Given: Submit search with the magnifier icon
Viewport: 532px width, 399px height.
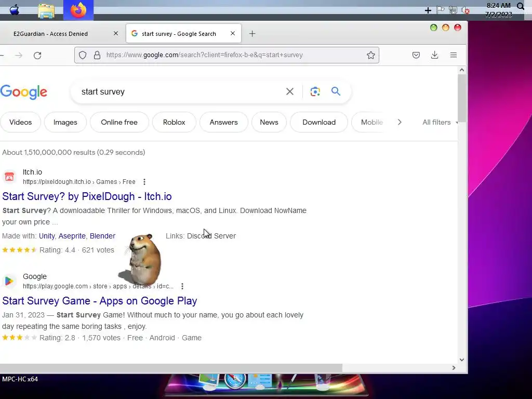Looking at the screenshot, I should 336,91.
